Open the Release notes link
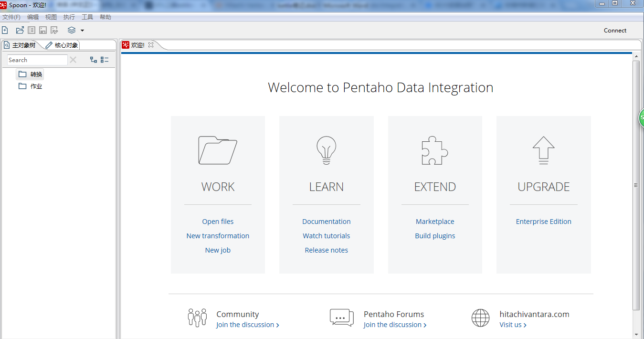This screenshot has width=644, height=339. tap(327, 250)
